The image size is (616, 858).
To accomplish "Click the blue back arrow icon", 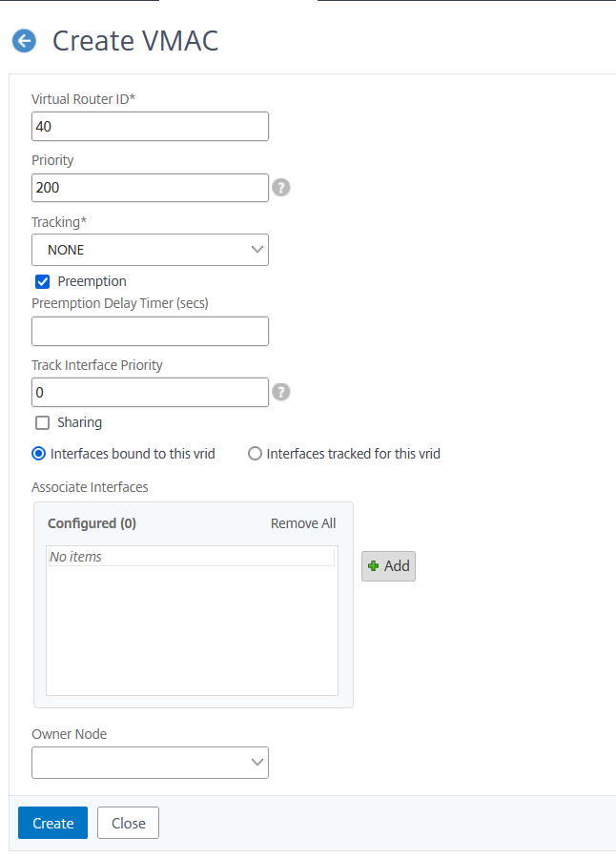I will [x=23, y=41].
